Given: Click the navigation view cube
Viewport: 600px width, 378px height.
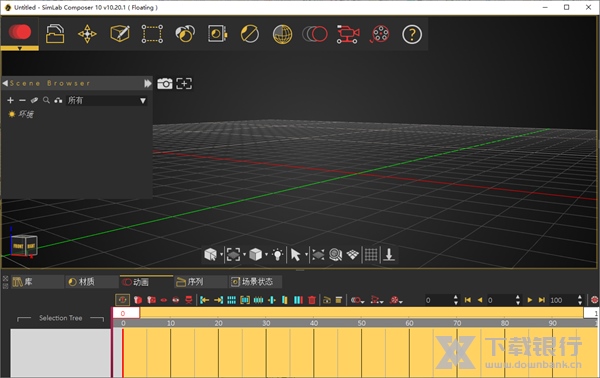Looking at the screenshot, I should (x=24, y=245).
